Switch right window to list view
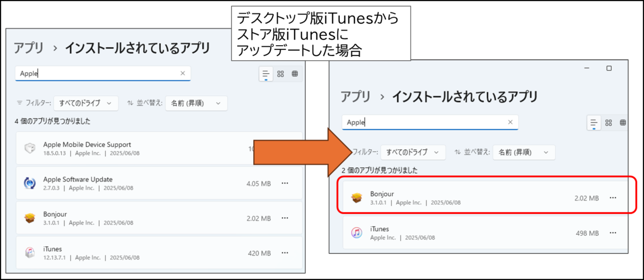This screenshot has height=280, width=644. 594,123
